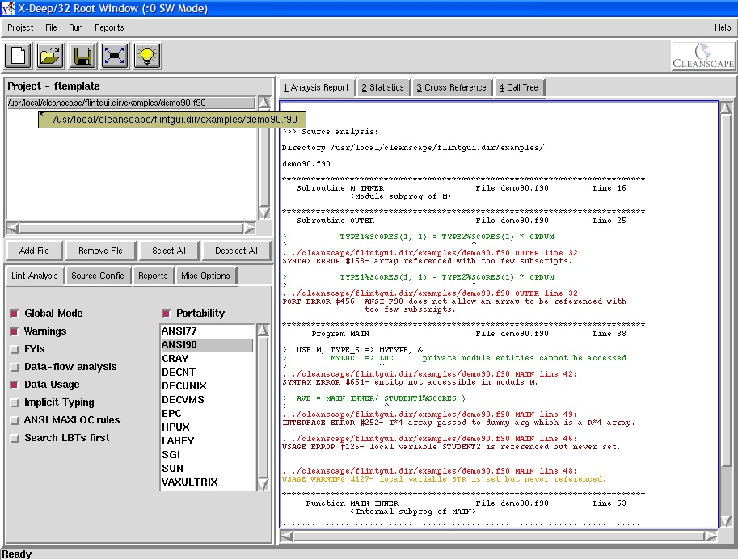Screen dimensions: 738x560
Task: Enable the Implicit Typing checkbox
Action: click(x=15, y=402)
